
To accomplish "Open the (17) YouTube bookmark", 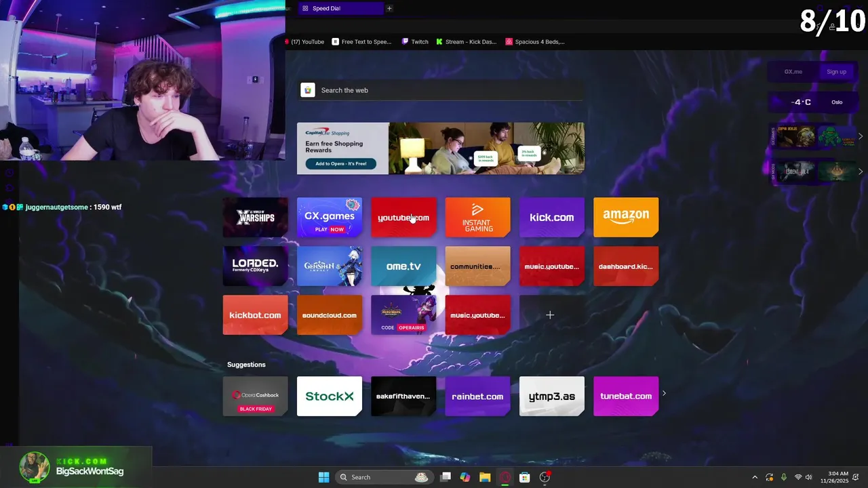I will click(304, 42).
